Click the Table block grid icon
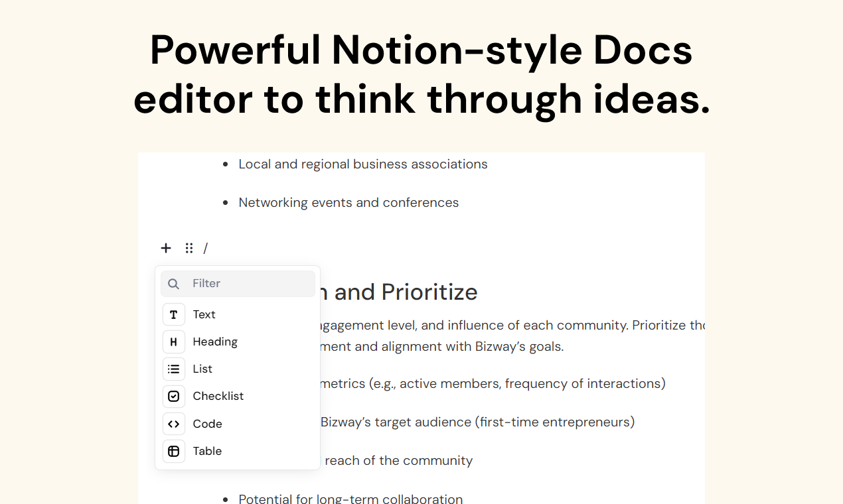The height and width of the screenshot is (504, 843). pos(174,451)
